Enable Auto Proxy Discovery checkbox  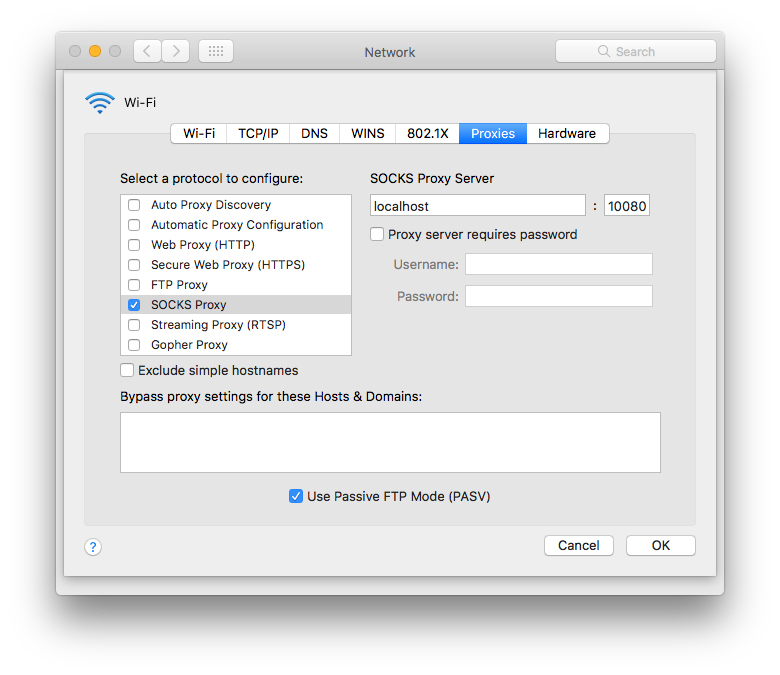tap(134, 205)
